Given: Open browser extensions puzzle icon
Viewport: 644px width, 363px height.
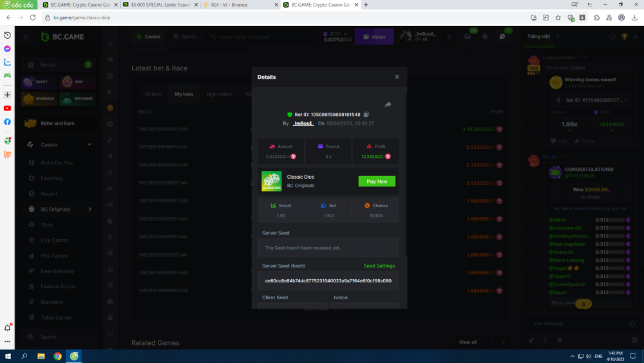Looking at the screenshot, I should 596,17.
